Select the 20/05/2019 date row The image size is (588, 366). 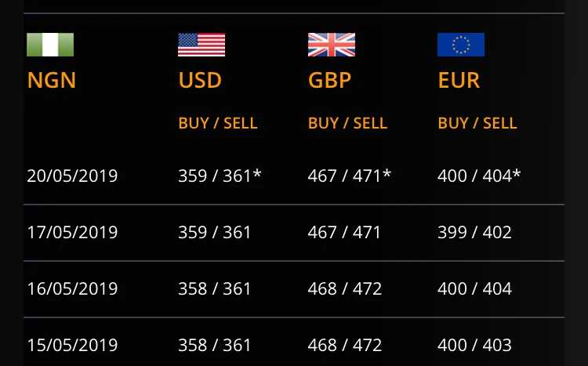tap(72, 176)
